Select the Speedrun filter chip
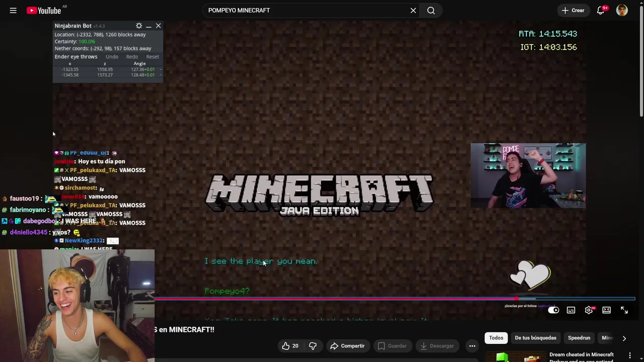This screenshot has width=644, height=362. pyautogui.click(x=579, y=338)
